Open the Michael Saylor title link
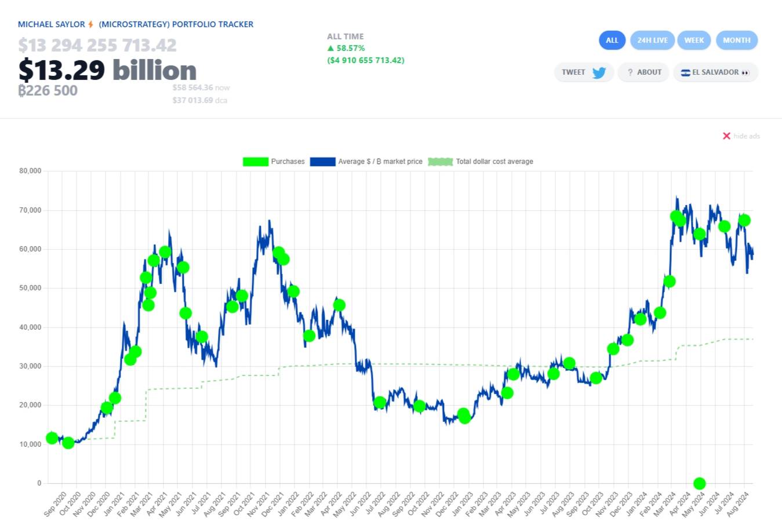782x532 pixels. click(136, 24)
